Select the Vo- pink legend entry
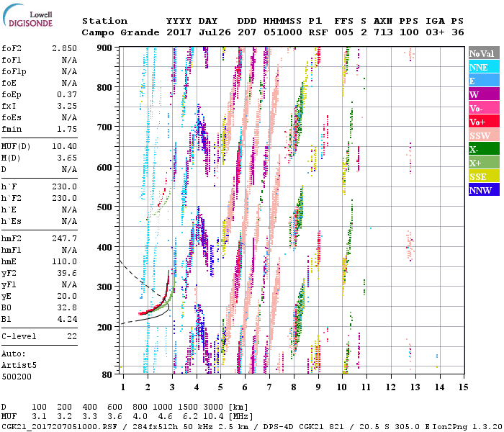 pyautogui.click(x=484, y=108)
